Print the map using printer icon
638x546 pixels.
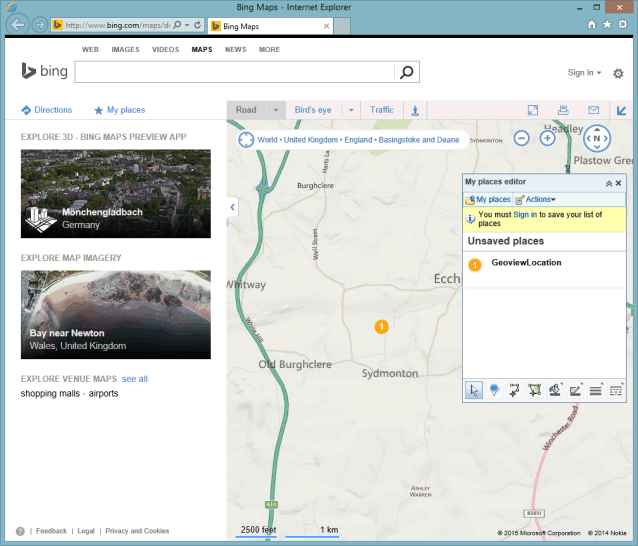563,110
